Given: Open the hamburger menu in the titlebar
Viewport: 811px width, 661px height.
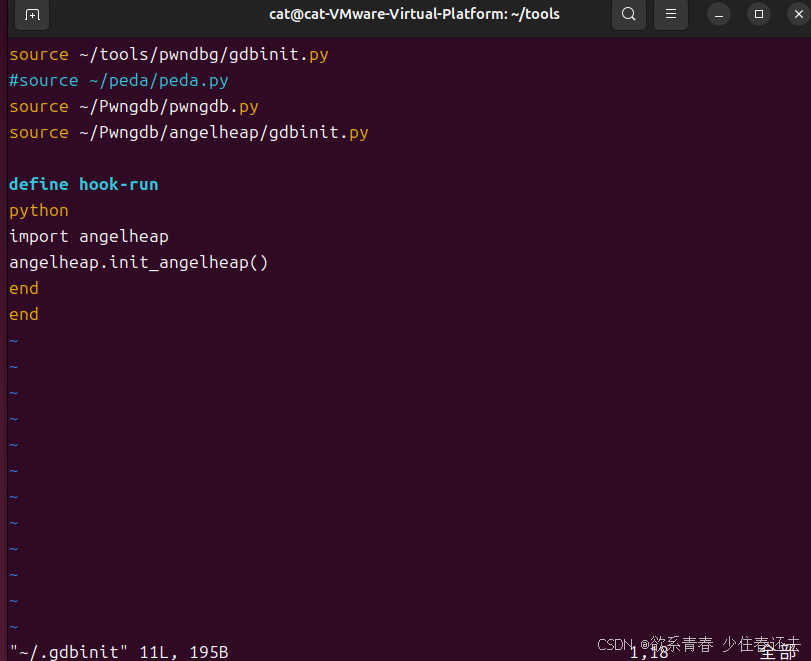Looking at the screenshot, I should pyautogui.click(x=670, y=14).
